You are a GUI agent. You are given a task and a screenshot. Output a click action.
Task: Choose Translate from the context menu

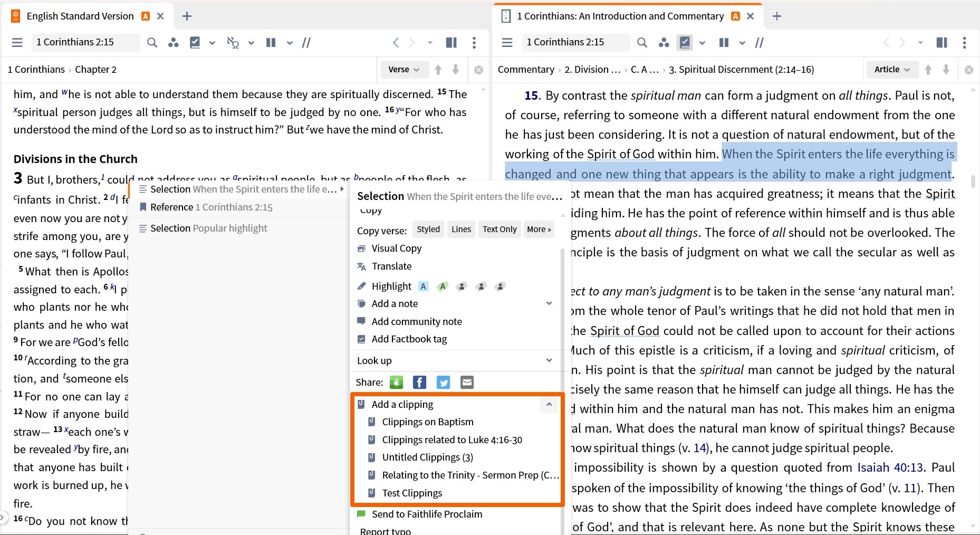[391, 266]
